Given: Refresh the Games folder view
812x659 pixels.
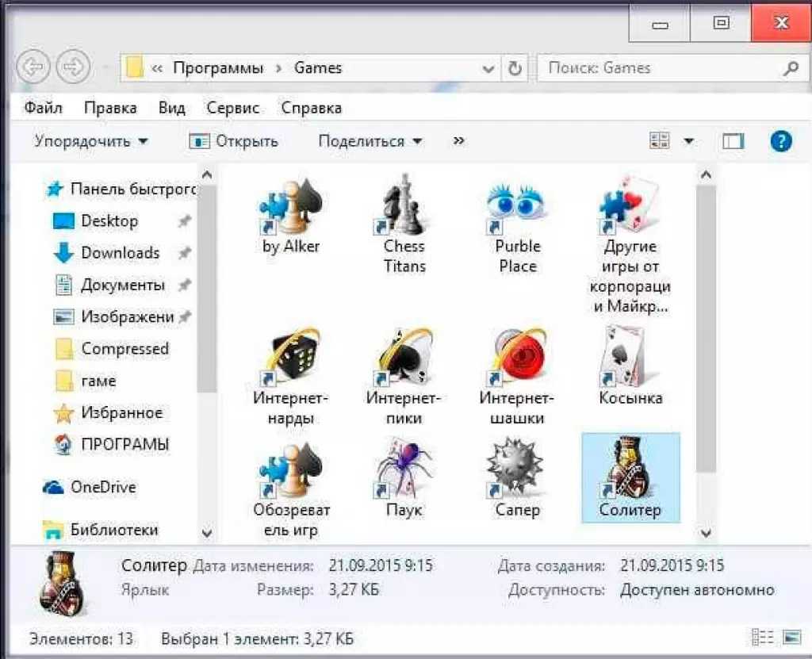Looking at the screenshot, I should coord(514,68).
